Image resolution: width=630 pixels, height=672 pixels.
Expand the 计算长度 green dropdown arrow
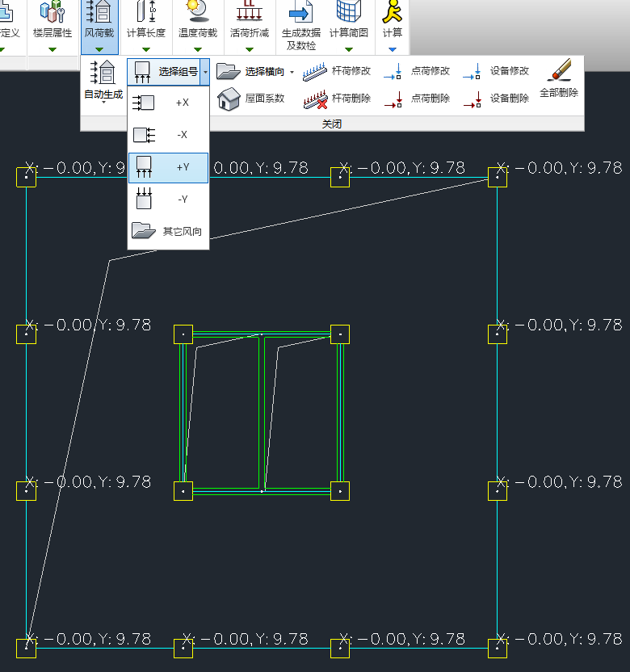click(146, 50)
